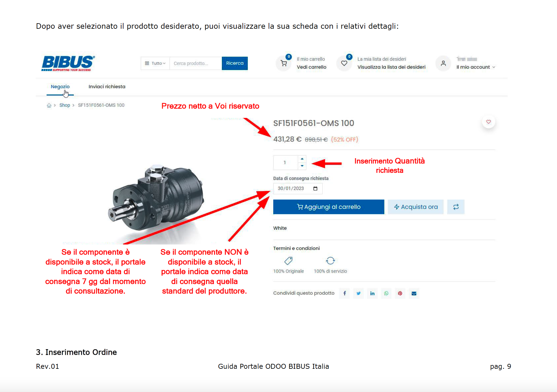Click the Aggiungi al carrello button

[x=328, y=207]
